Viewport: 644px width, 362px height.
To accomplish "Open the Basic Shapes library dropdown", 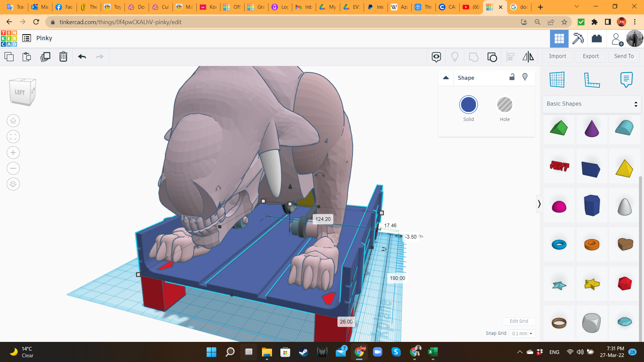I will pyautogui.click(x=592, y=104).
